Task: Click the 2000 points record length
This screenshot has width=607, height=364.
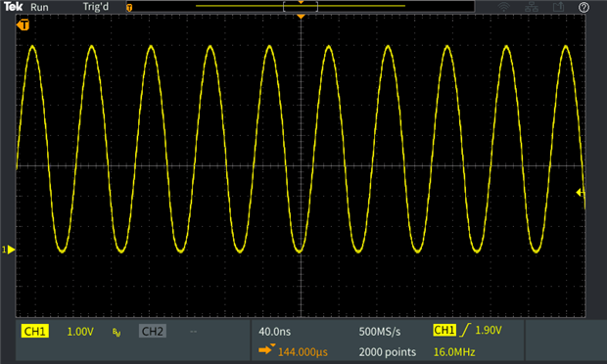Action: (x=387, y=352)
